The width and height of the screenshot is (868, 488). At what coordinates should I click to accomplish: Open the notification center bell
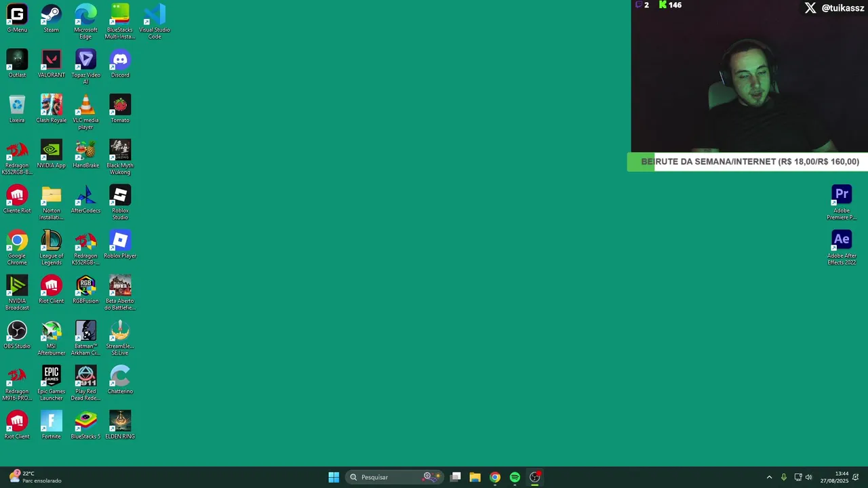click(x=856, y=477)
